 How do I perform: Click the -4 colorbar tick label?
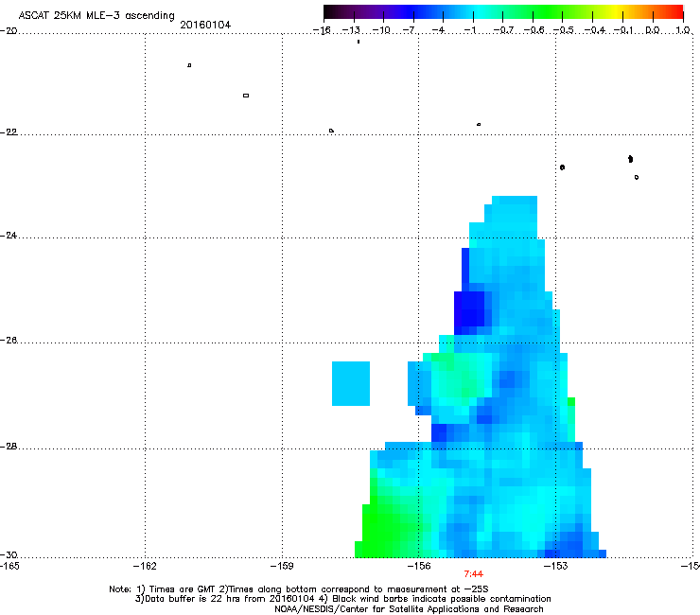point(439,30)
